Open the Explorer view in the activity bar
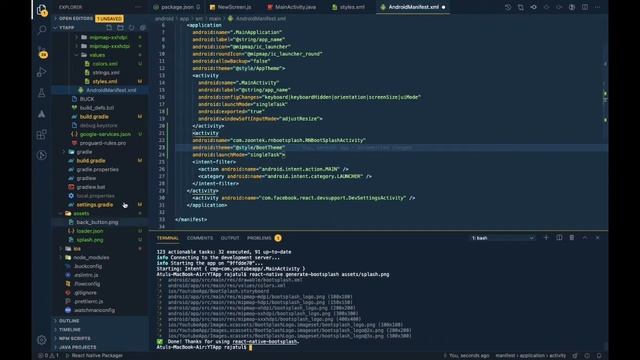Screen dimensions: 640x360 coord(42,10)
